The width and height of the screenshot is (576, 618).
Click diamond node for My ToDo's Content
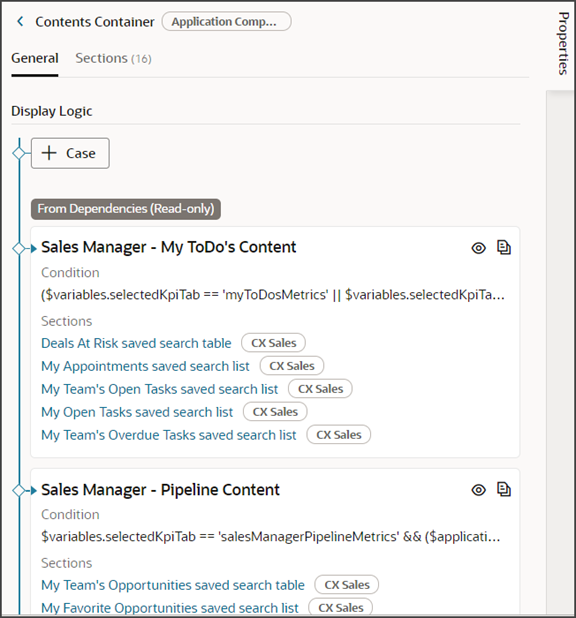pyautogui.click(x=19, y=248)
